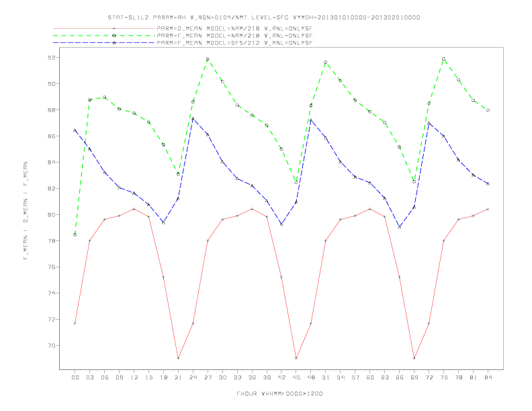The image size is (532, 411).
Task: Click the vertical axis title F_MEAN | O_MEAN | F_MEAN
Action: 25,211
